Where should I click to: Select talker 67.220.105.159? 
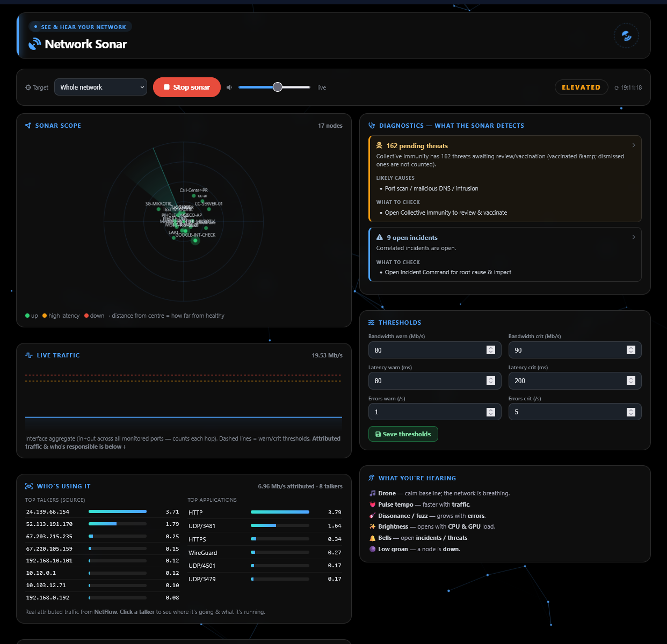point(103,548)
